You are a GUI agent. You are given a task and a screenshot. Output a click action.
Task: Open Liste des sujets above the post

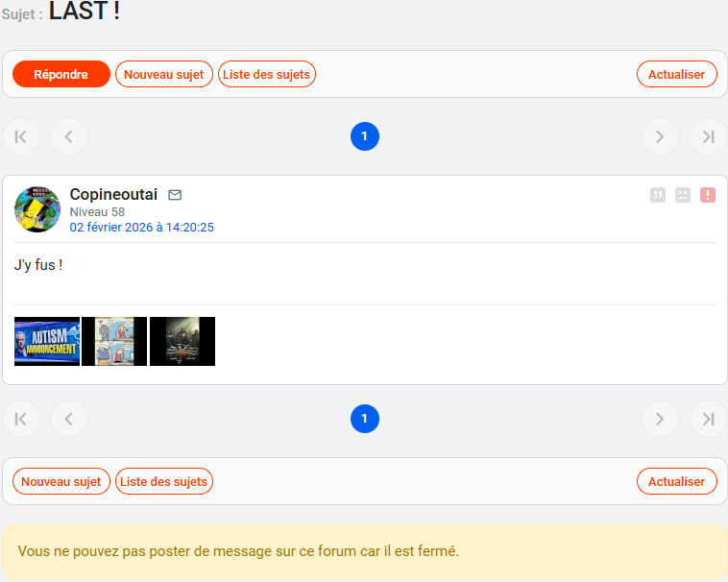pyautogui.click(x=267, y=74)
